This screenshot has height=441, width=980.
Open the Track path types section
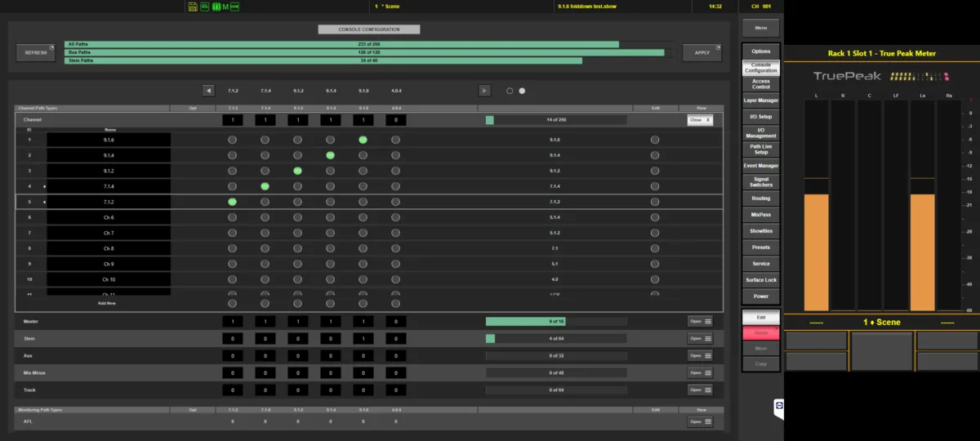tap(701, 390)
